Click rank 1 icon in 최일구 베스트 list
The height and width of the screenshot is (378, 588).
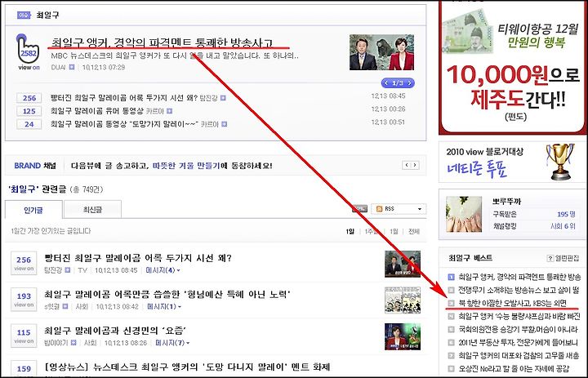(451, 278)
